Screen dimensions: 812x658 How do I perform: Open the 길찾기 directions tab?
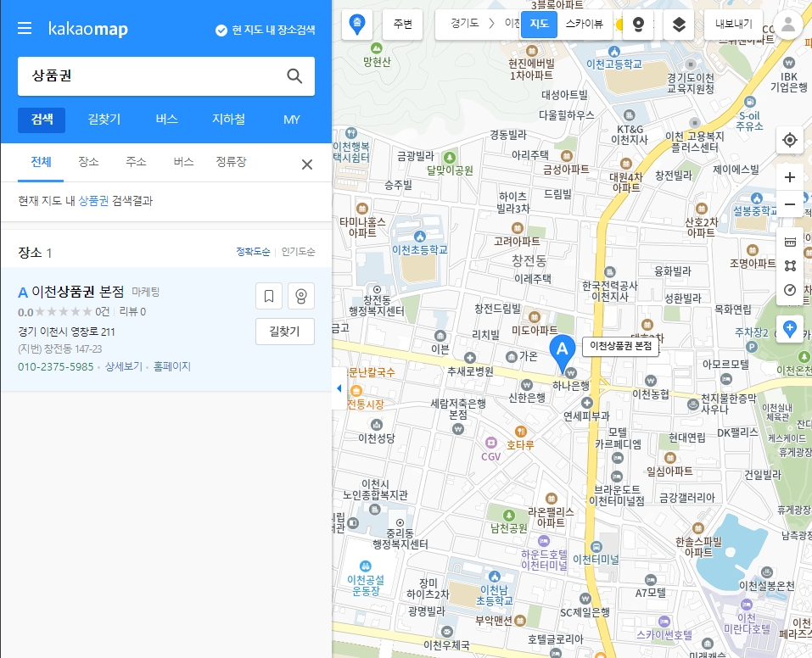(104, 120)
